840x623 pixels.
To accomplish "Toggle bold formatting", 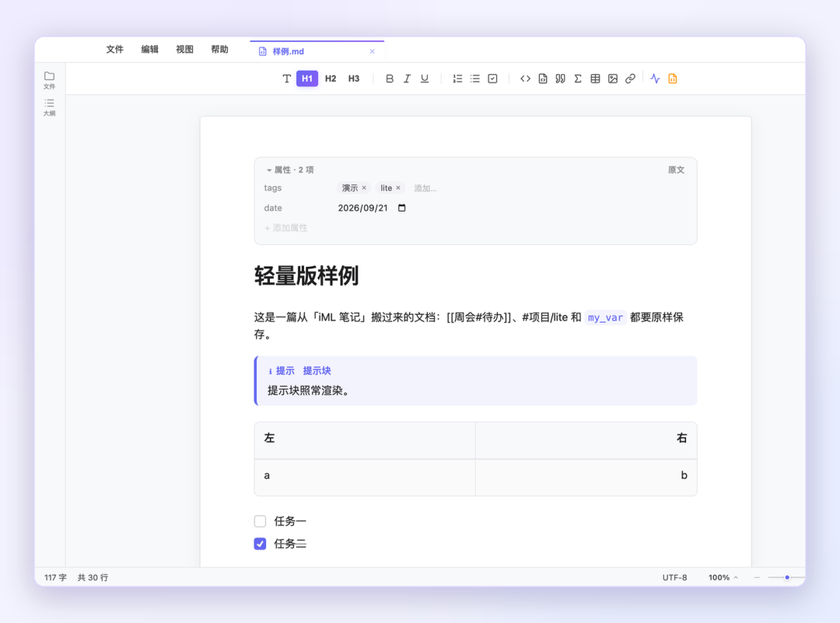I will click(390, 79).
